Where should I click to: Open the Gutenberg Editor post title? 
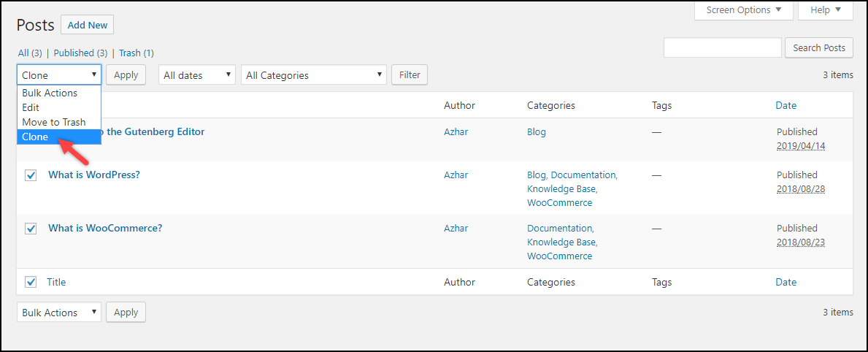pos(153,131)
